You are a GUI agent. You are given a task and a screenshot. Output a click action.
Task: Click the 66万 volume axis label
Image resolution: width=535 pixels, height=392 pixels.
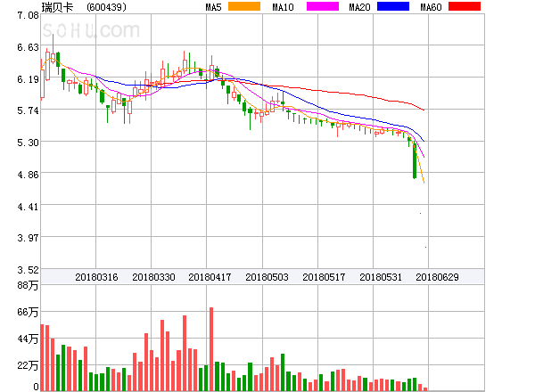tap(28, 312)
